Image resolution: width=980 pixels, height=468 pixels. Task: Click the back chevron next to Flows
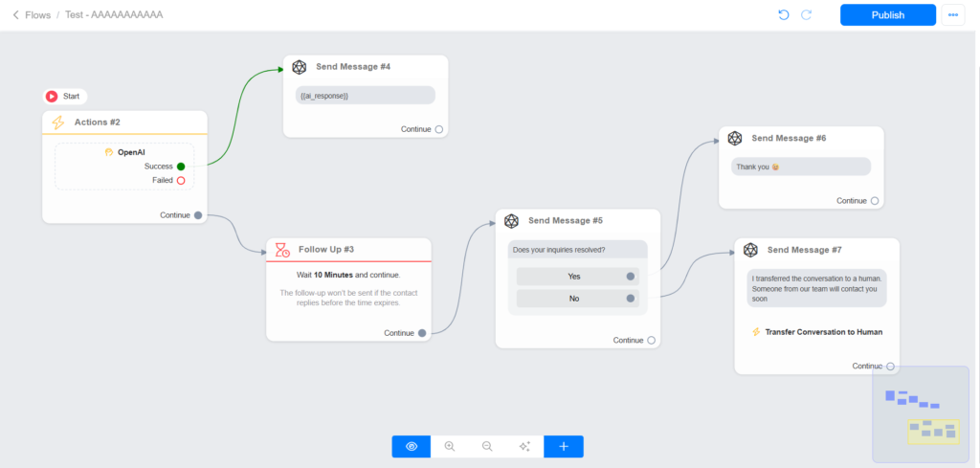[15, 15]
